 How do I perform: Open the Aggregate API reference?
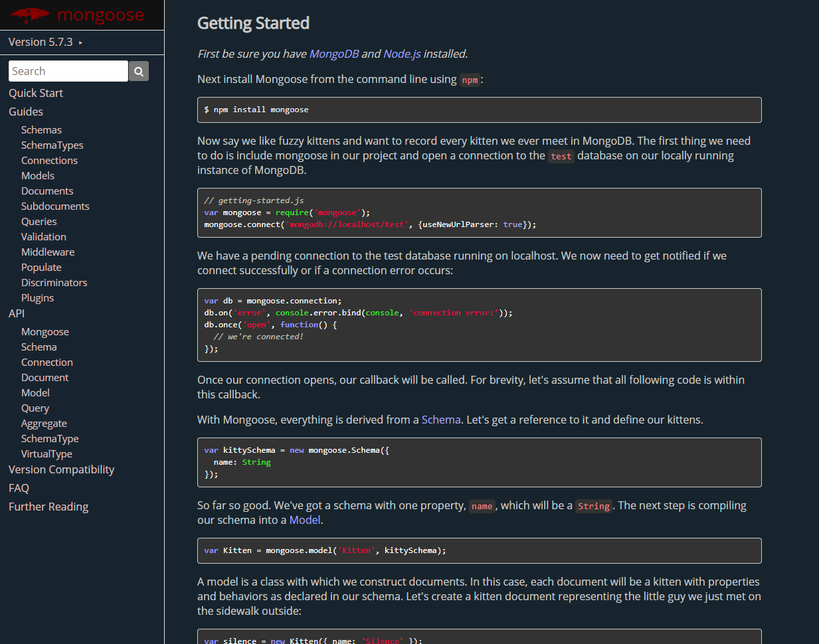point(44,424)
